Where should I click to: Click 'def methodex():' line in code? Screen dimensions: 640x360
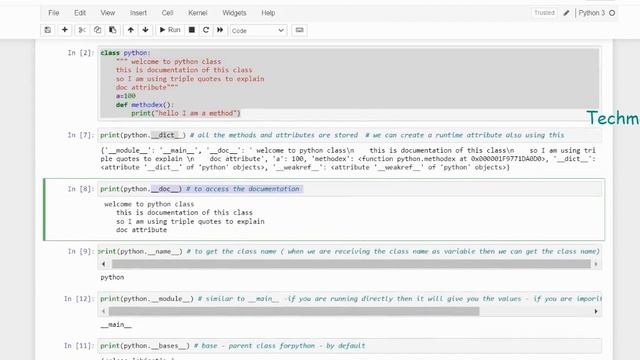[x=145, y=105]
